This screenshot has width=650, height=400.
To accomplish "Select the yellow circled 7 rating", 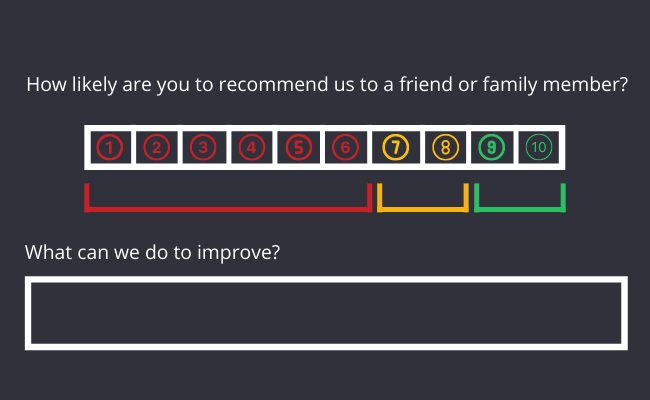I will (396, 148).
